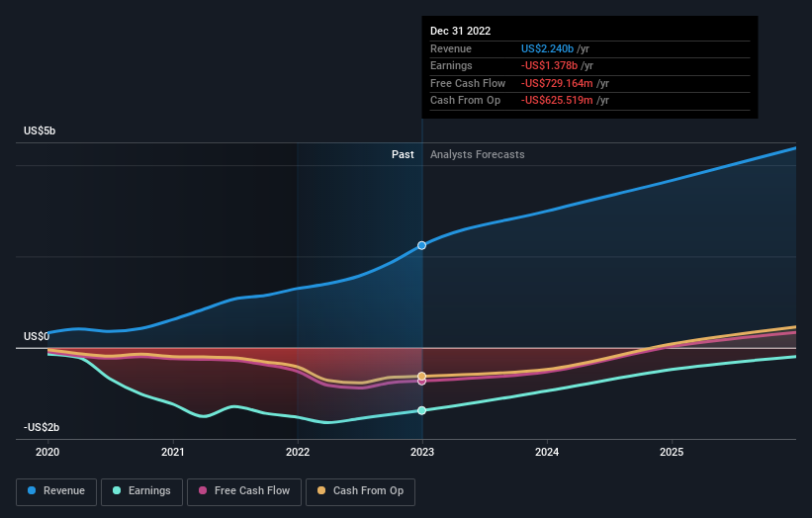
Task: Click the Cash From Op label in tooltip
Action: point(466,101)
